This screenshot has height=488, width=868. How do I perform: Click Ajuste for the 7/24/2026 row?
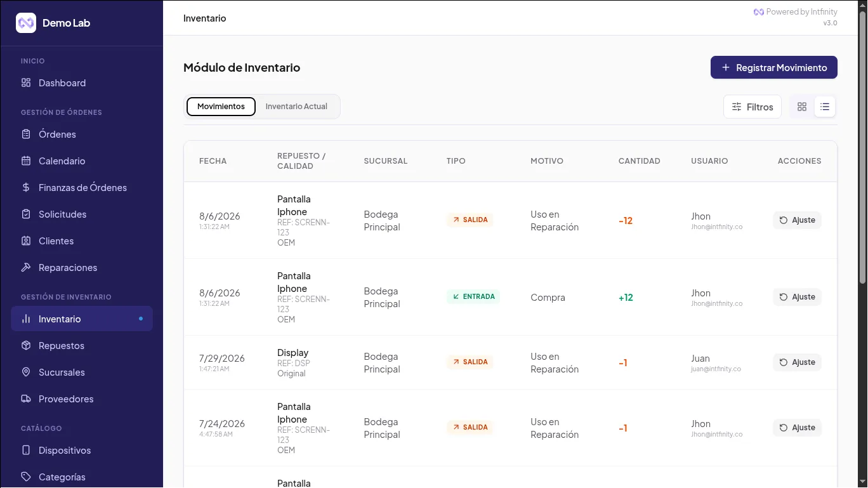click(798, 428)
